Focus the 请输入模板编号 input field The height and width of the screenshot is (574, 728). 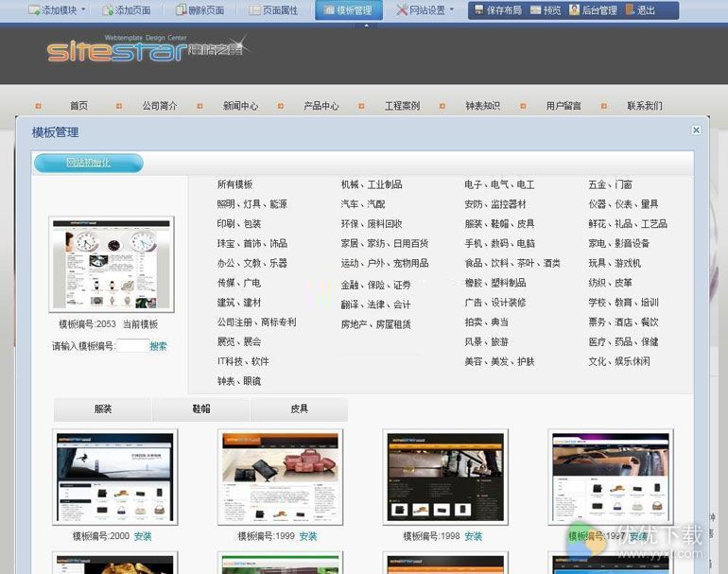[132, 345]
